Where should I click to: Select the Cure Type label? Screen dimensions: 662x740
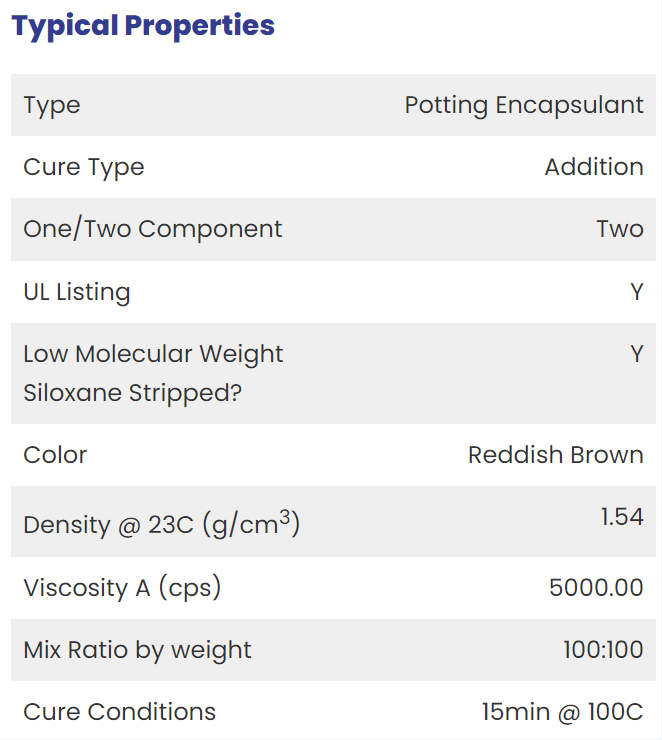pyautogui.click(x=84, y=168)
